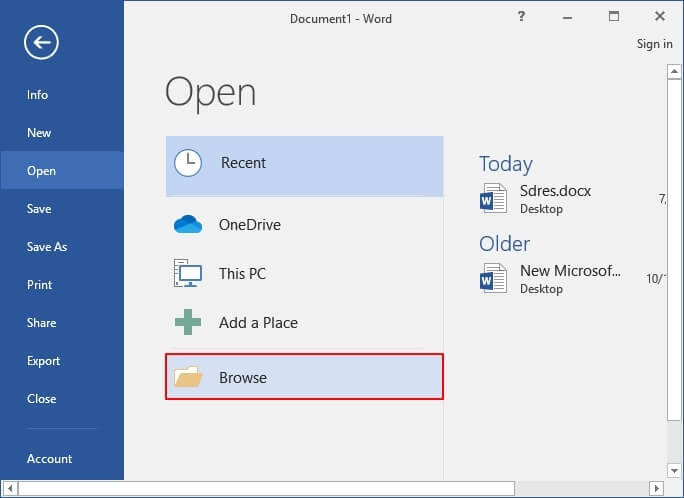
Task: Click the back arrow circle icon
Action: pyautogui.click(x=43, y=42)
